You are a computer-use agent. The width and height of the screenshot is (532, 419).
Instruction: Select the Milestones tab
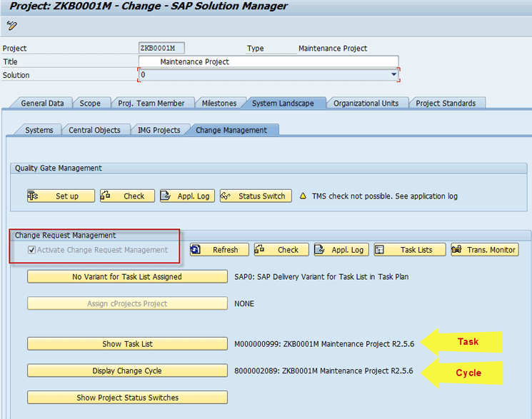[x=219, y=103]
